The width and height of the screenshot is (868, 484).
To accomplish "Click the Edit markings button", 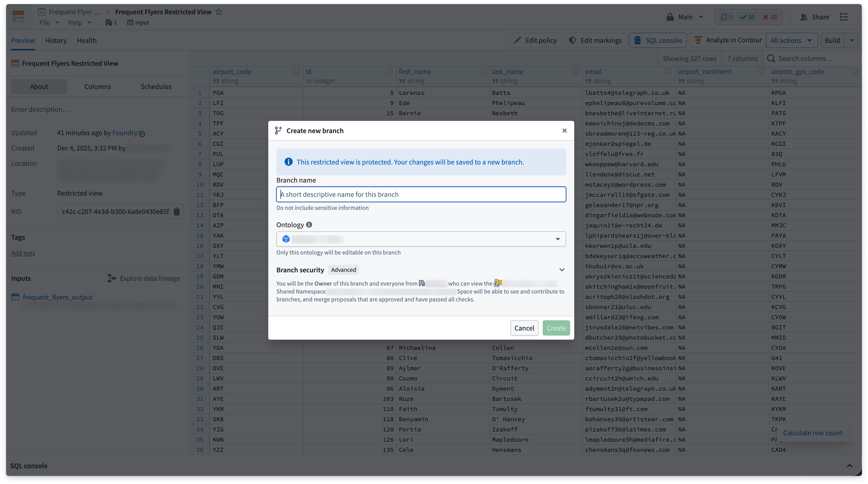I will pyautogui.click(x=595, y=41).
